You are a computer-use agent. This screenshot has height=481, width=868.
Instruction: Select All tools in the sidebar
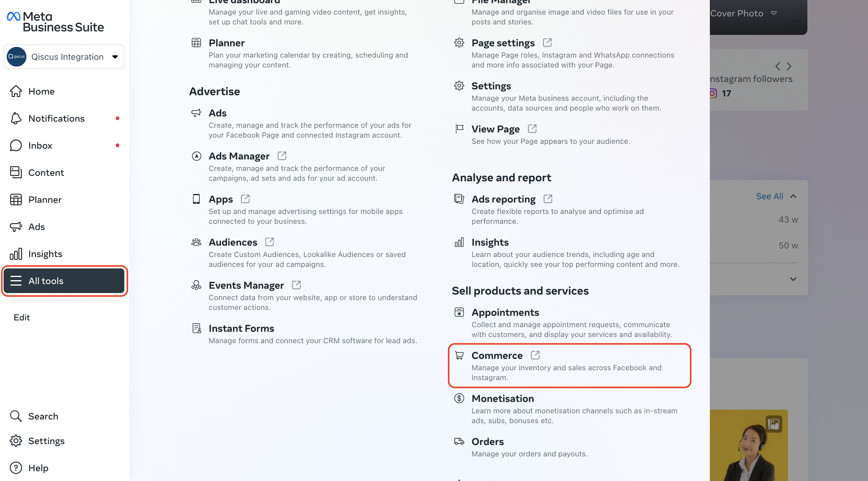point(64,281)
